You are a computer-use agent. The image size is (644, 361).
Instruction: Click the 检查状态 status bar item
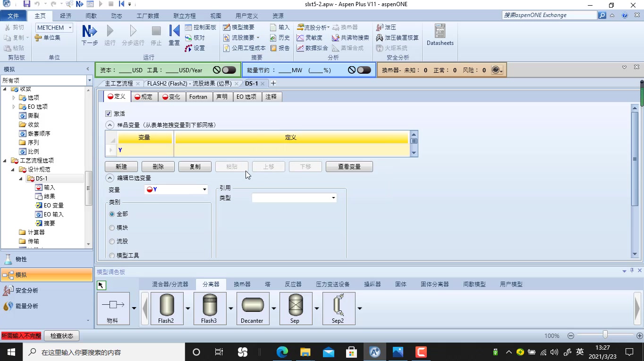pyautogui.click(x=61, y=335)
